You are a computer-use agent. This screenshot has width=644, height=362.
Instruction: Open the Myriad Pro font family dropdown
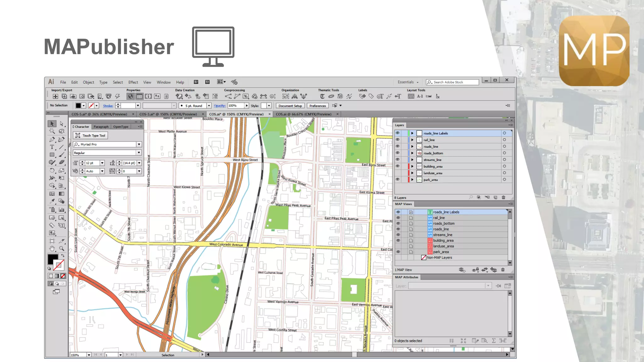coord(139,144)
